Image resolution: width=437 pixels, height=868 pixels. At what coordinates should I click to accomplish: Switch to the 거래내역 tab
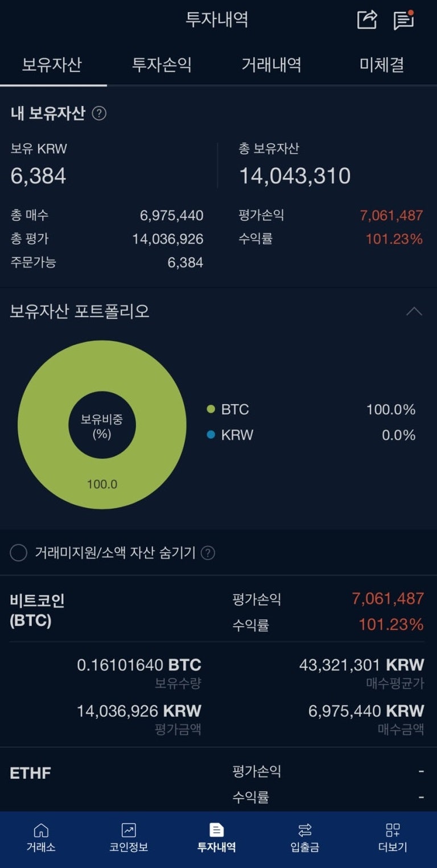point(270,65)
